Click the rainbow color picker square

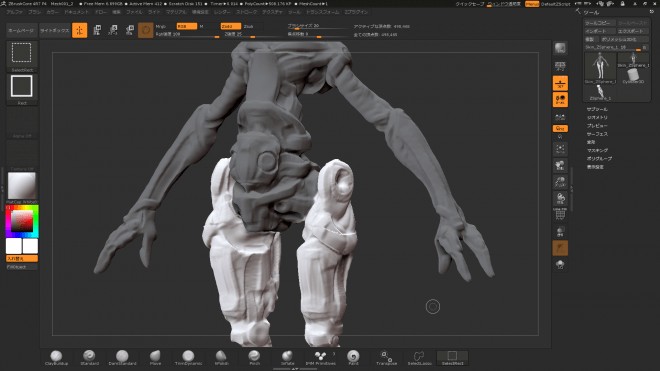point(22,221)
